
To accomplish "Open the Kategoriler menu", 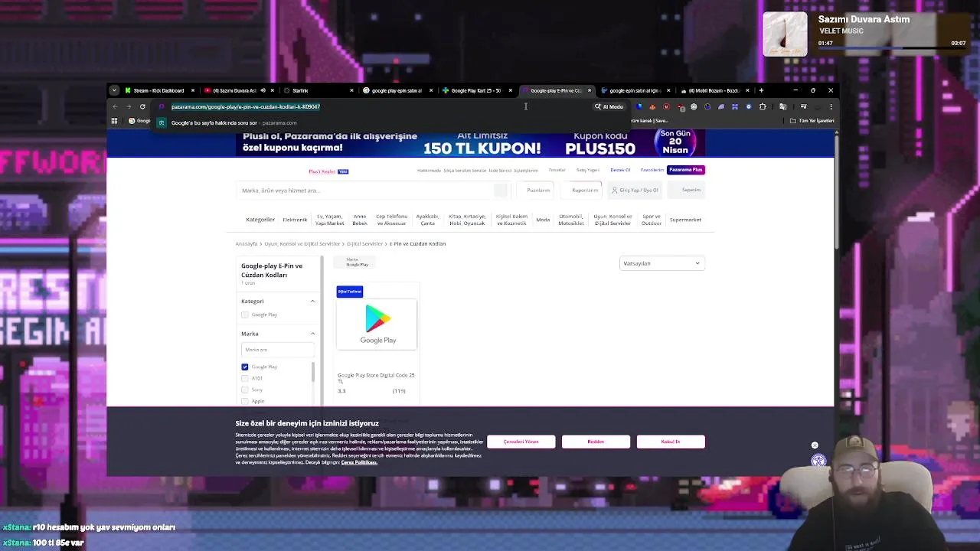I will (x=260, y=220).
